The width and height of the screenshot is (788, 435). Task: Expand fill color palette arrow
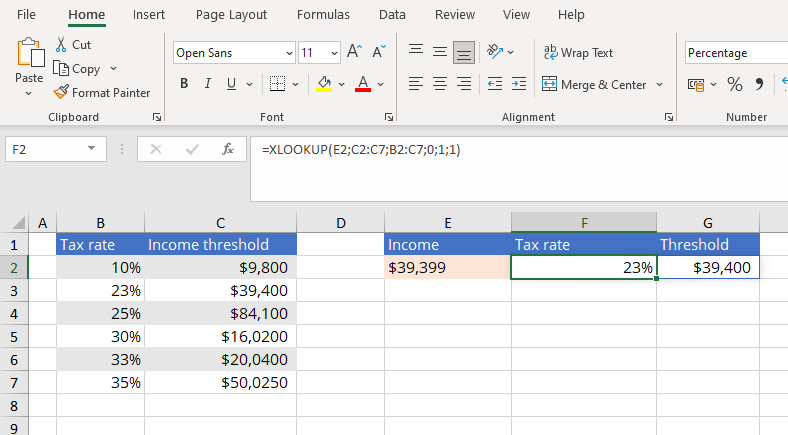pos(341,84)
